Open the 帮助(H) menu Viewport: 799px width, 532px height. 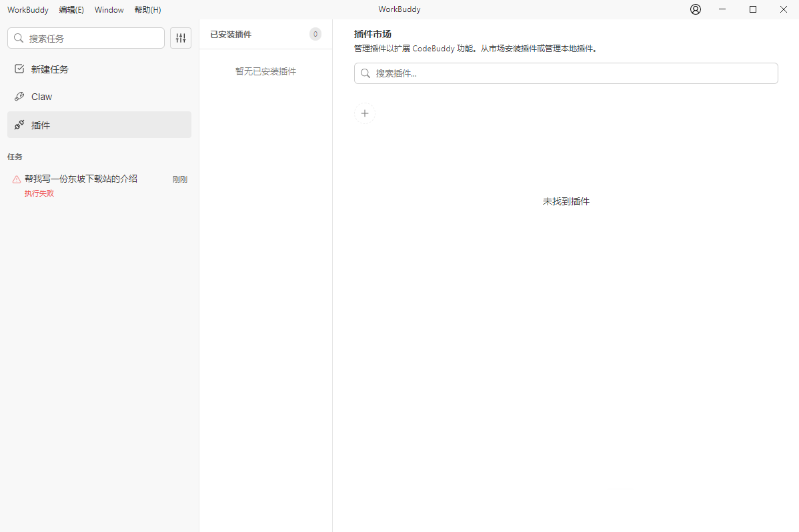coord(148,10)
